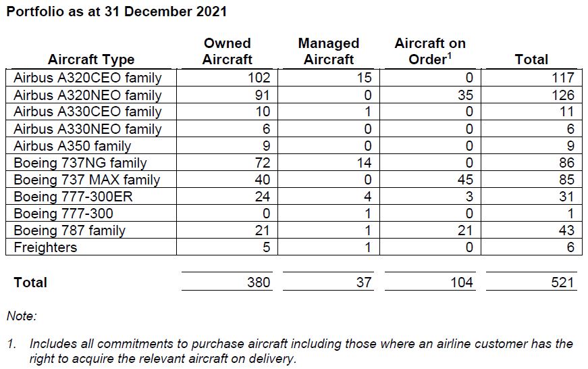This screenshot has height=369, width=588.
Task: Click the 'Owned Aircraft' column header
Action: (x=228, y=51)
